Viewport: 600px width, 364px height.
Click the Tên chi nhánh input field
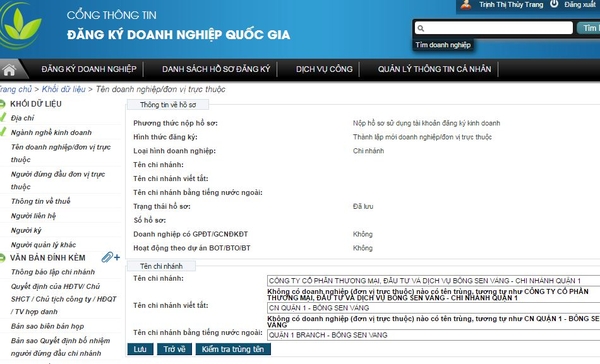tap(433, 281)
